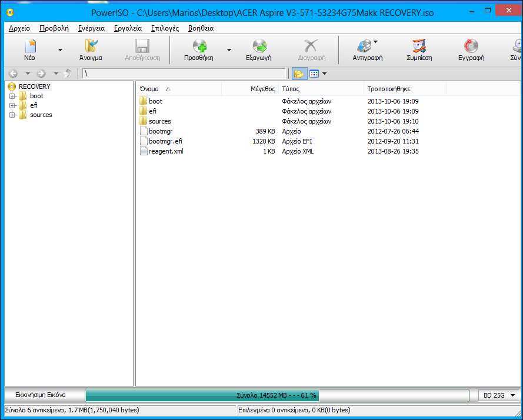Click the Συμπίεση compress icon
Image resolution: width=523 pixels, height=420 pixels.
[419, 46]
